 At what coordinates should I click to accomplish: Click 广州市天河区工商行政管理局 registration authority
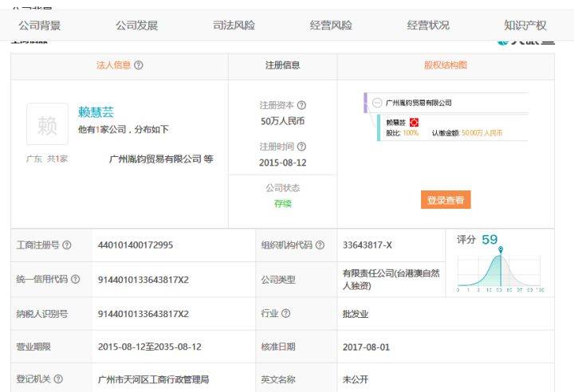coord(153,379)
